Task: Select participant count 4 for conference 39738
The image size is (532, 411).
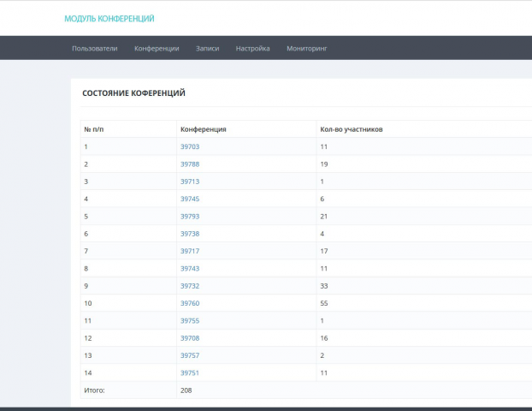Action: pyautogui.click(x=322, y=234)
